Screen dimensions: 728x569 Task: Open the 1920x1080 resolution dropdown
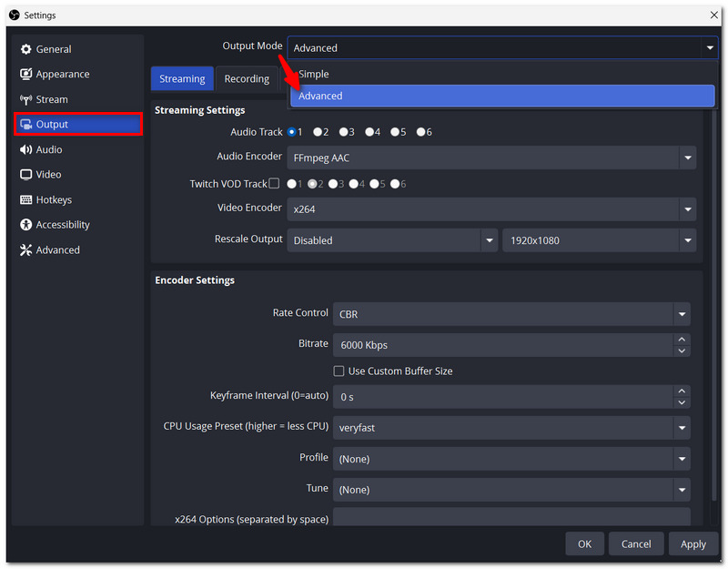[x=599, y=240]
